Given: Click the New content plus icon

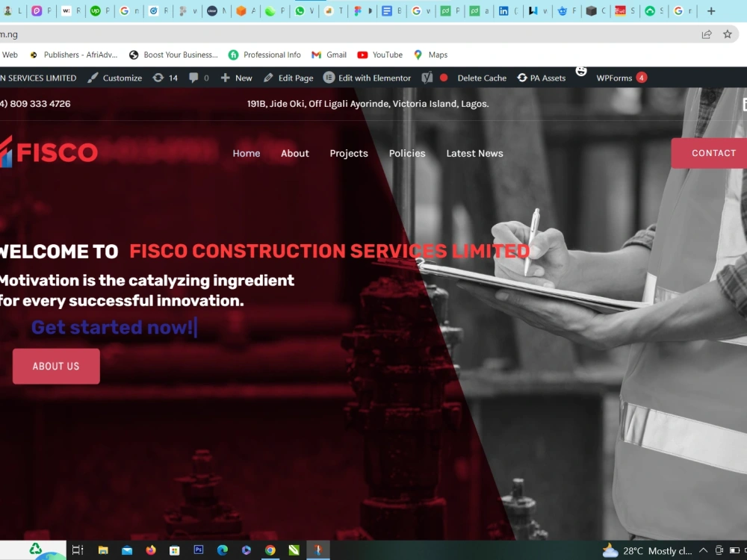Looking at the screenshot, I should click(236, 78).
